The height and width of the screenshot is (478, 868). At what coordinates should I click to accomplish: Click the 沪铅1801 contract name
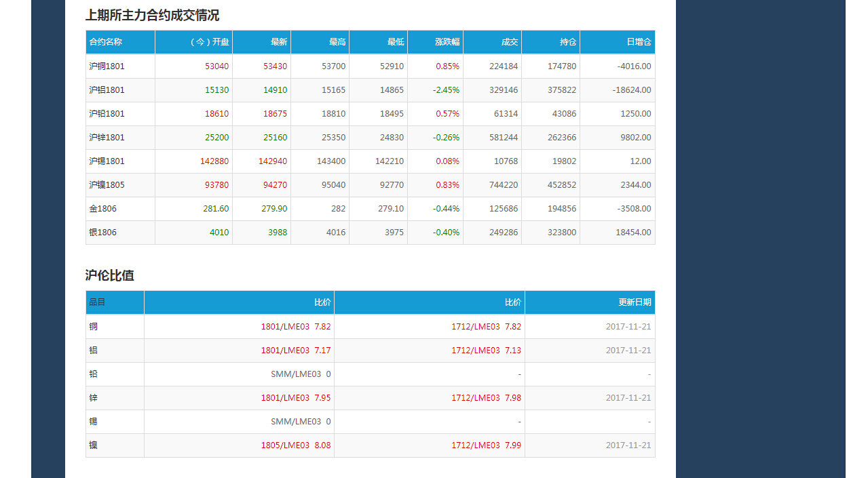(x=107, y=114)
